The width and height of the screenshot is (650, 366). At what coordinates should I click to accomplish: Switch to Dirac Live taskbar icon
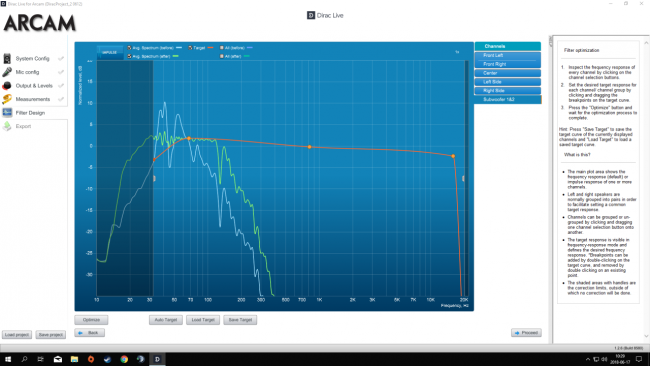(157, 359)
